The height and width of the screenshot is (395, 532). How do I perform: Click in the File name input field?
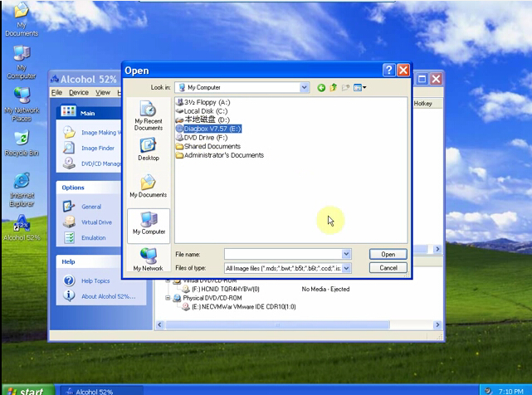coord(283,254)
